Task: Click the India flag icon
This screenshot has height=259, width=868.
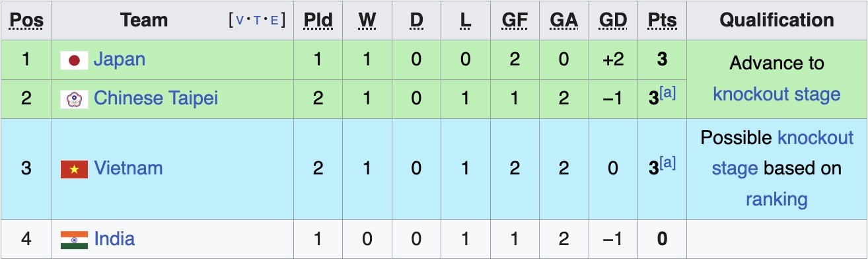Action: 74,240
